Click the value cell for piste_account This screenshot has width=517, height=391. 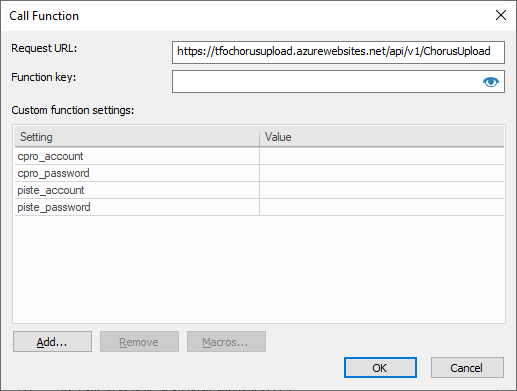382,190
